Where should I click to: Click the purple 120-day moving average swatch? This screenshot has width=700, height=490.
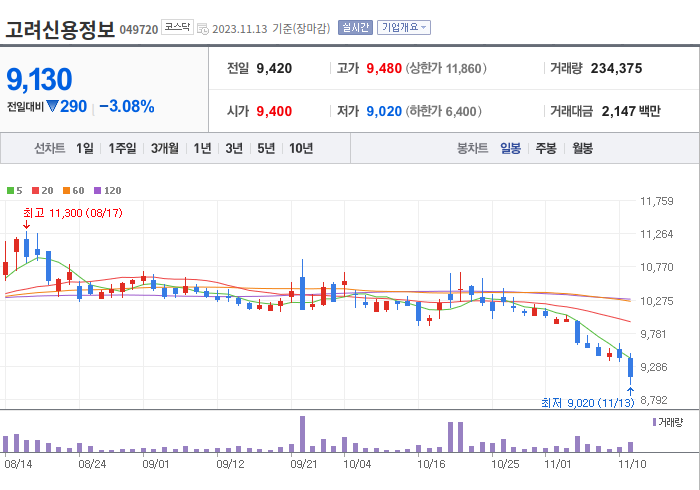coord(97,191)
